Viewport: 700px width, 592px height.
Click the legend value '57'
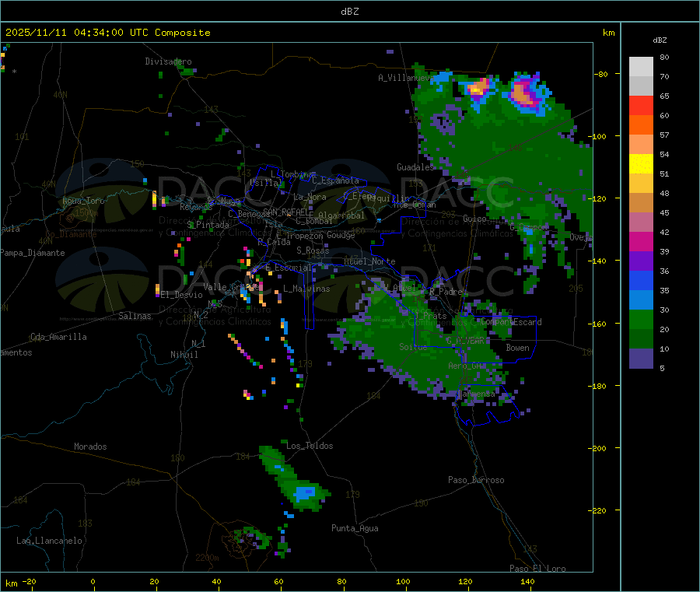[x=664, y=135]
